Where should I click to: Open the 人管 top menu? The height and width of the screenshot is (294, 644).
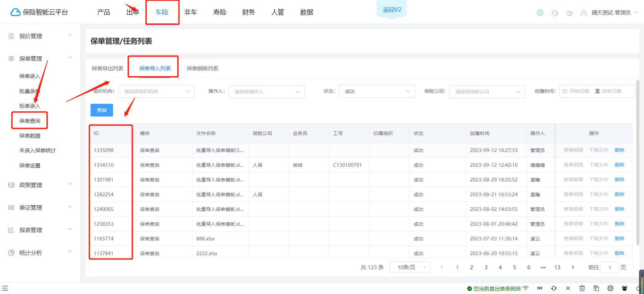tap(278, 12)
